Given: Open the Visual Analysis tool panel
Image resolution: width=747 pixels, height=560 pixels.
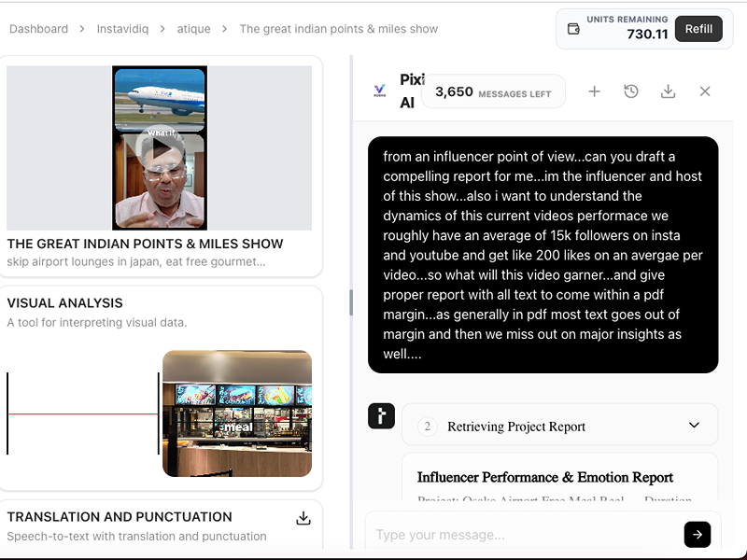Looking at the screenshot, I should [x=64, y=303].
